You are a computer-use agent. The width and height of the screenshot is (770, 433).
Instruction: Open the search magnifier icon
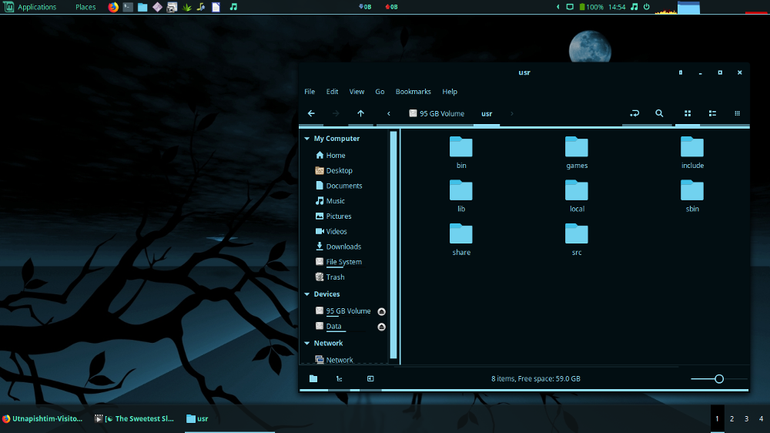659,113
